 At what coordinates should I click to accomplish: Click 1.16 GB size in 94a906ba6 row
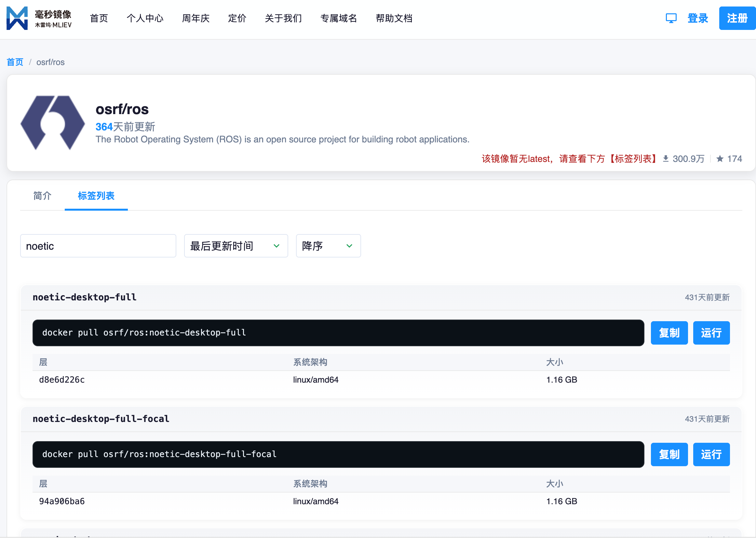tap(562, 501)
